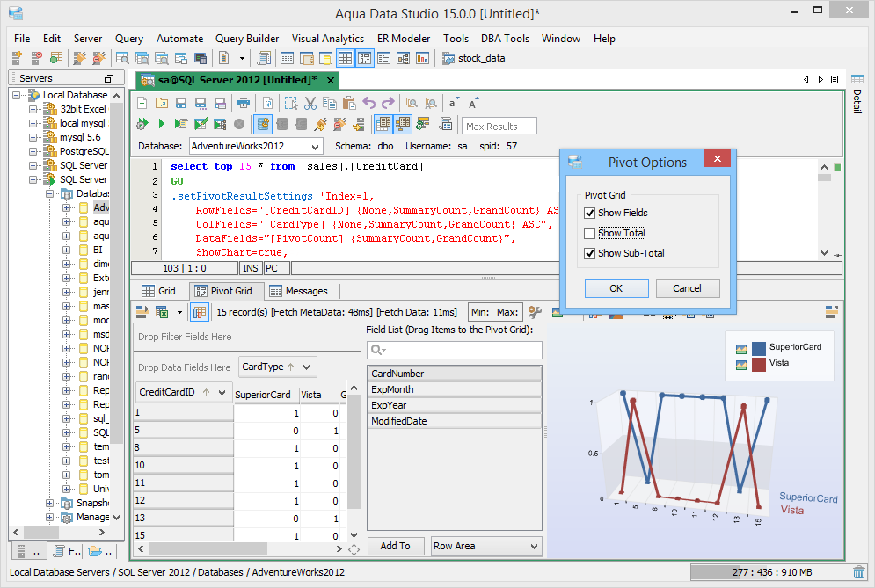Click the Servers panel restore icon
Image resolution: width=875 pixels, height=588 pixels.
pyautogui.click(x=109, y=78)
